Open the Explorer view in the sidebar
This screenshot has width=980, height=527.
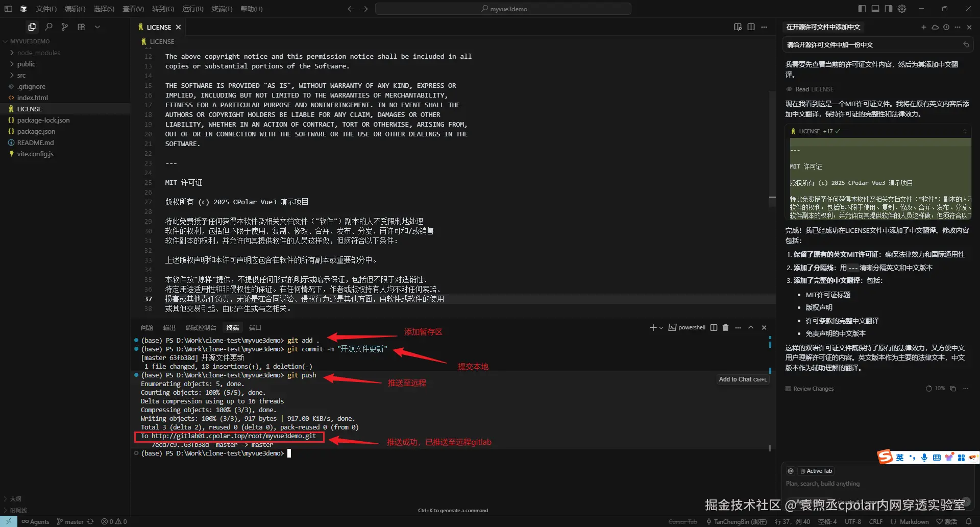point(32,27)
